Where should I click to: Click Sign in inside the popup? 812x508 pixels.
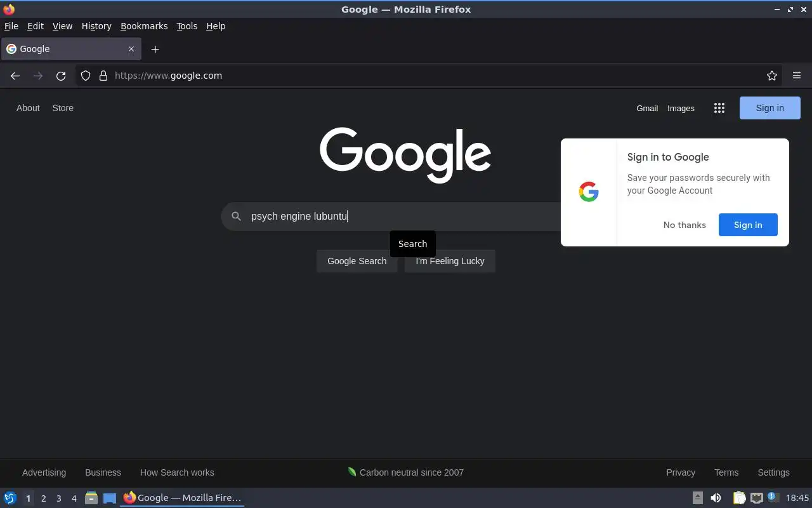[748, 225]
